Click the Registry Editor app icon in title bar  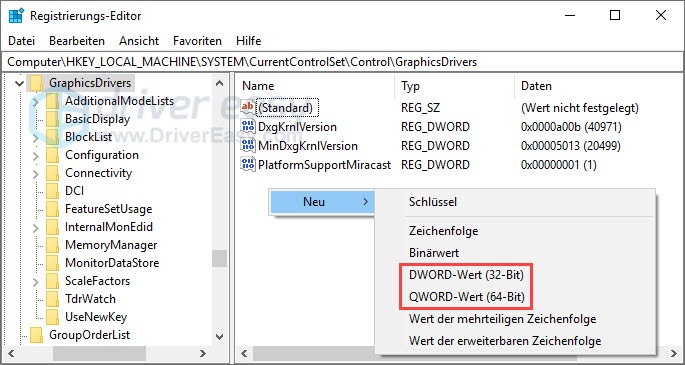coord(16,16)
